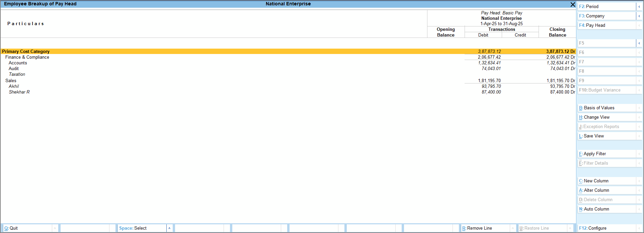Click Quit in the bottom bar
Screen dimensions: 644x233
pos(27,228)
